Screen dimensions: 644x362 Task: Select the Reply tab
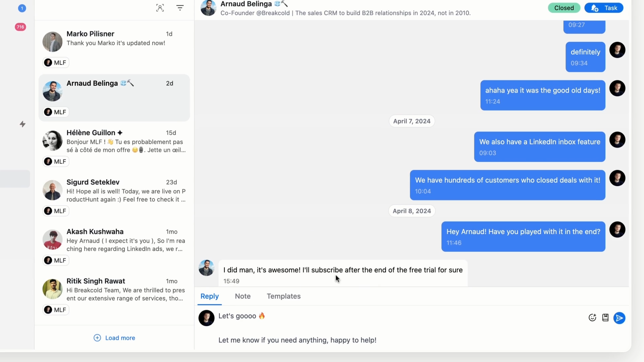pyautogui.click(x=210, y=296)
